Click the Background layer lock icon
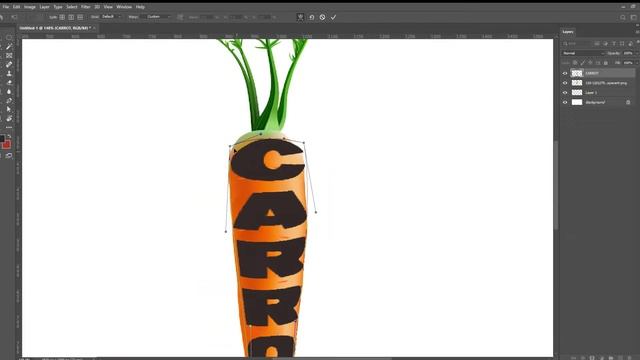This screenshot has height=360, width=640. [628, 102]
